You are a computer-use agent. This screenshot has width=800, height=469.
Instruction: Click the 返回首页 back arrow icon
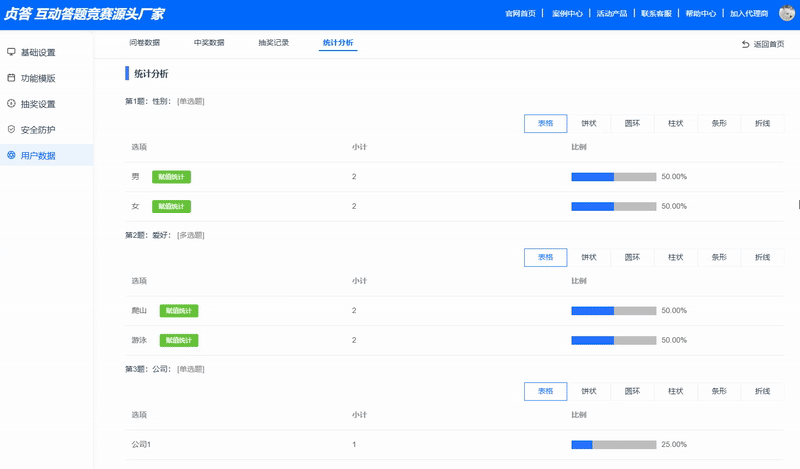745,44
